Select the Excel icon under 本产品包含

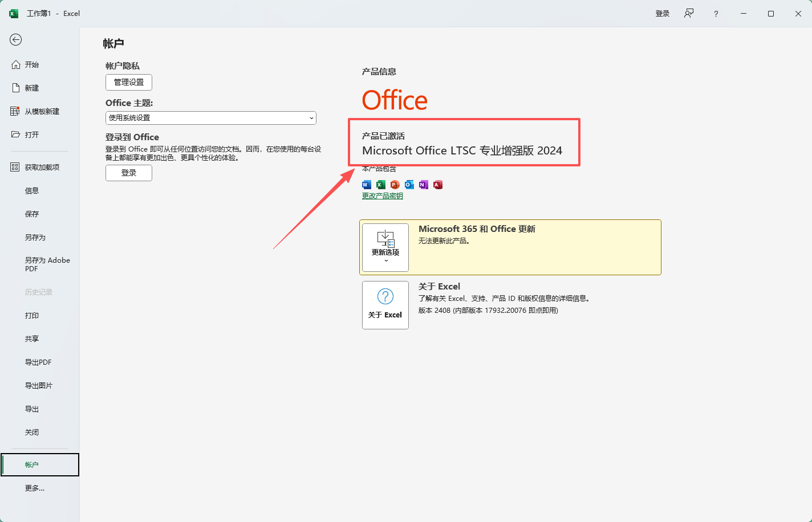pos(380,184)
